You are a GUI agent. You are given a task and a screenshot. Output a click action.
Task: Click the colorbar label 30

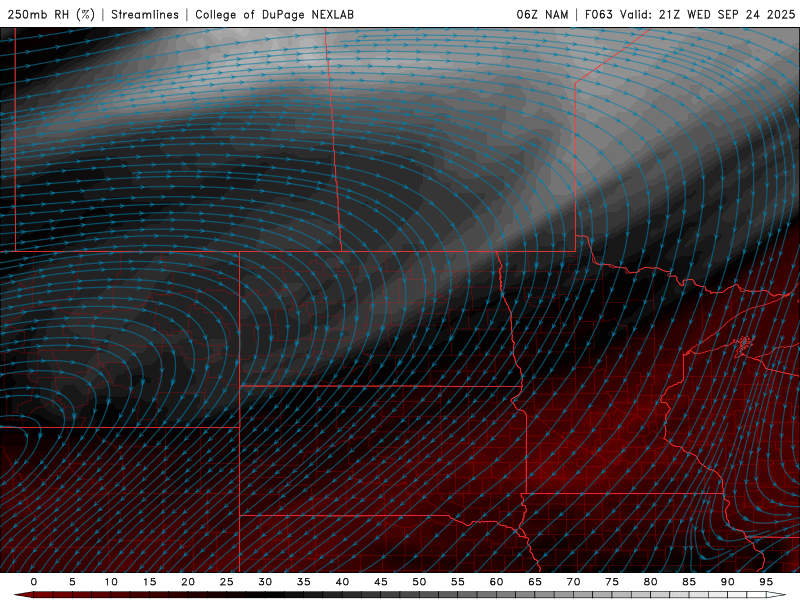(x=265, y=582)
